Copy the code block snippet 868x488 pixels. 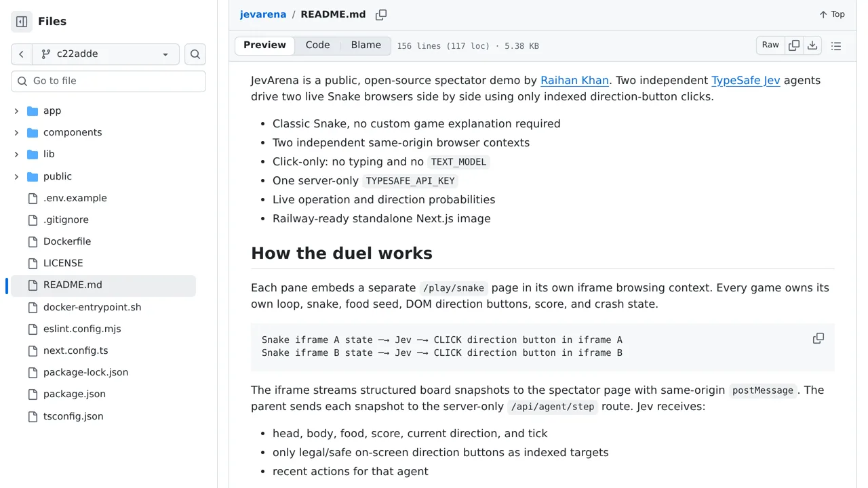coord(818,338)
